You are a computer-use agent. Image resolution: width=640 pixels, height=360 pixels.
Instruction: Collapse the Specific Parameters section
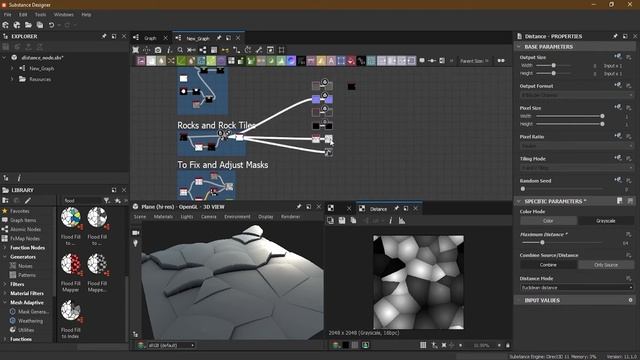[519, 201]
